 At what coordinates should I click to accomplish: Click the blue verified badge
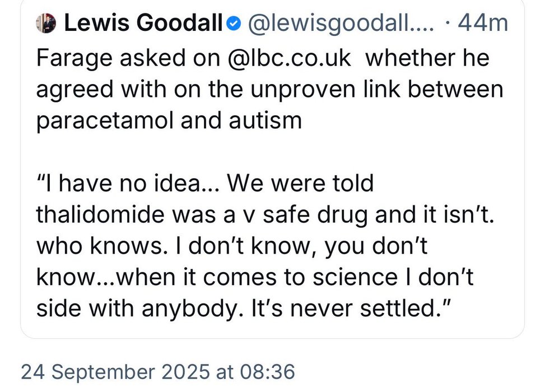point(234,24)
